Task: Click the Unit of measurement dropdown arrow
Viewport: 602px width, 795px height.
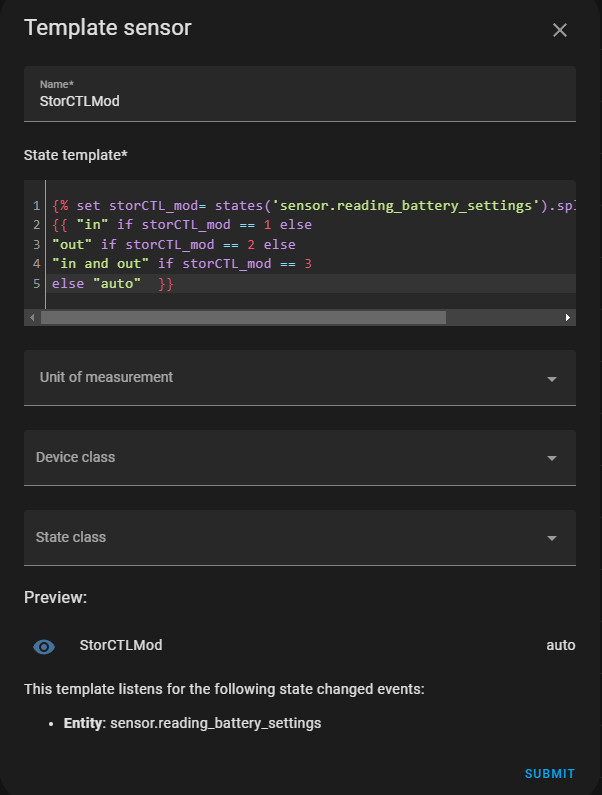Action: [x=551, y=379]
